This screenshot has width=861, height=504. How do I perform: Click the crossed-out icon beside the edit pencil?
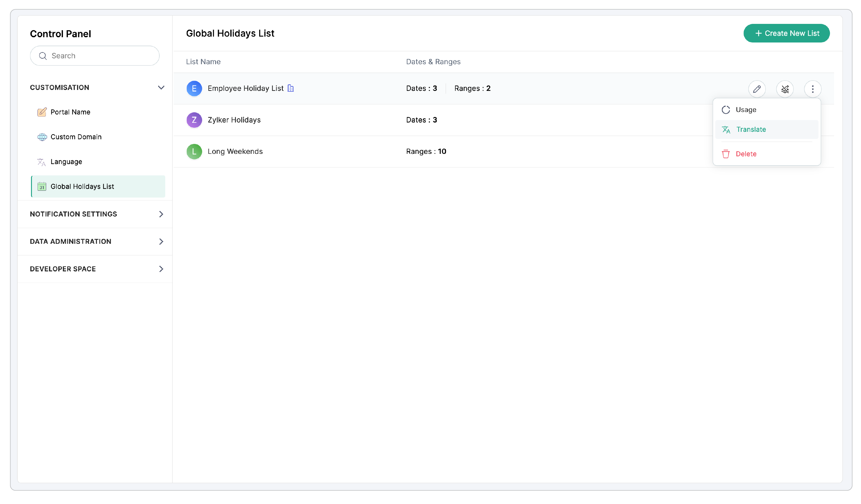point(784,89)
